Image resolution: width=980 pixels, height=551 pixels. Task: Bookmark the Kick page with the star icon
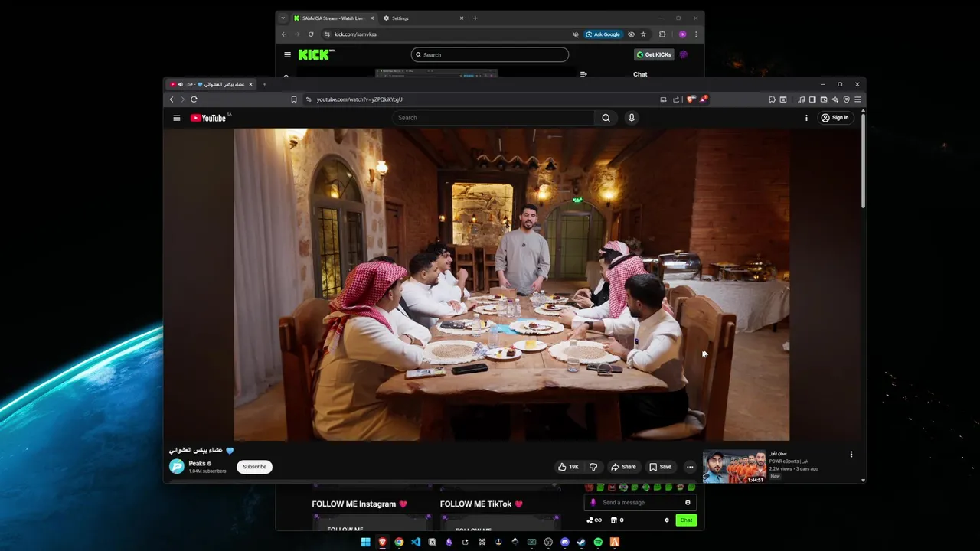click(x=643, y=34)
